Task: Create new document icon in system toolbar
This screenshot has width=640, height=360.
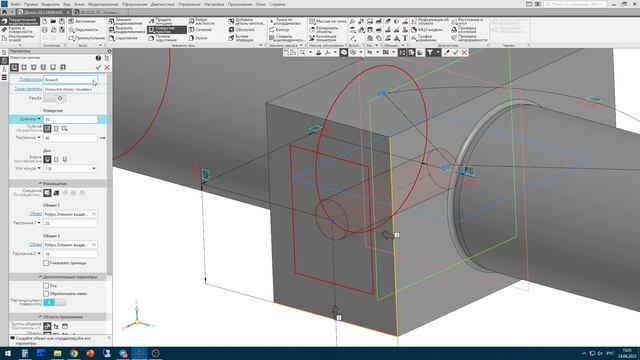Action: 44,21
